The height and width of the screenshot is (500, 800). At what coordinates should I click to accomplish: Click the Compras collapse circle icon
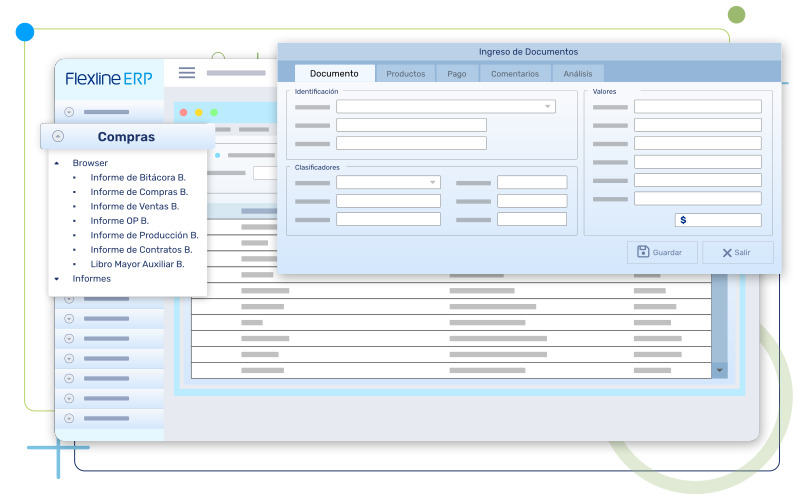tap(58, 137)
